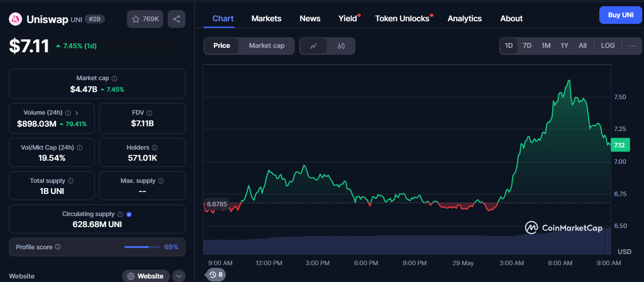Viewport: 644px width, 282px height.
Task: Open Volume (24h) details arrow
Action: point(77,113)
